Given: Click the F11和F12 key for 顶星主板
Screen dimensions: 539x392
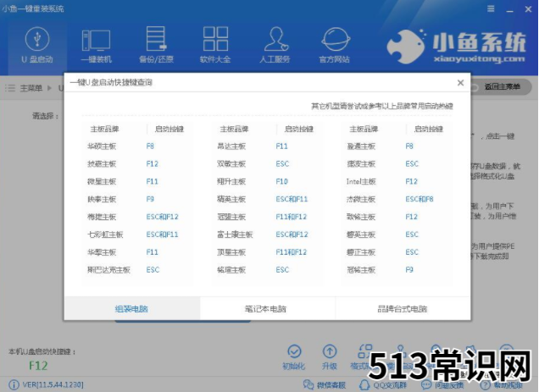Looking at the screenshot, I should 292,252.
